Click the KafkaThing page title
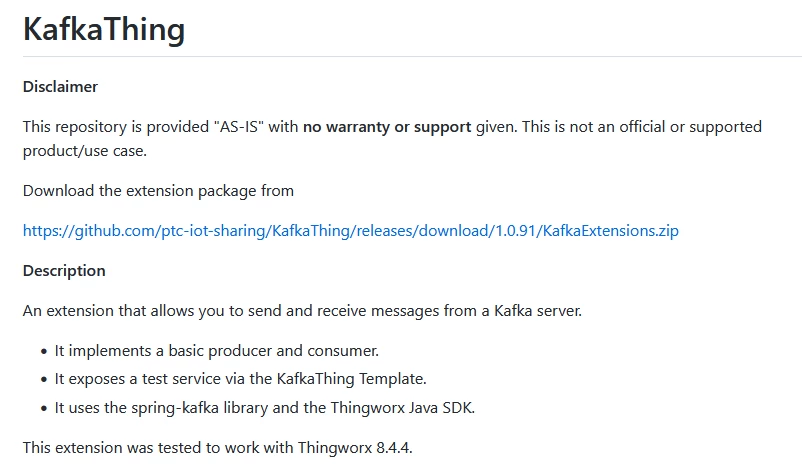Viewport: 802px width, 473px height. (104, 29)
